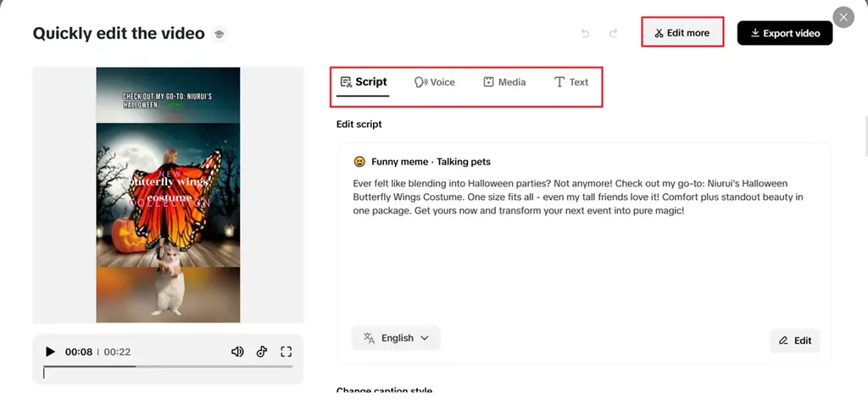Click the right-side vertical scrollbar

(x=864, y=136)
